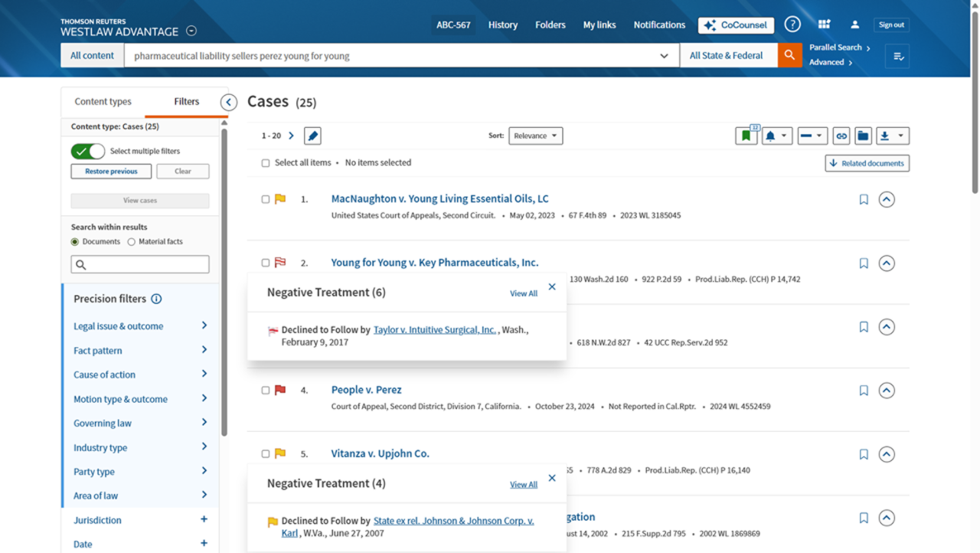Open the History menu item
Image resolution: width=980 pixels, height=553 pixels.
pyautogui.click(x=502, y=25)
